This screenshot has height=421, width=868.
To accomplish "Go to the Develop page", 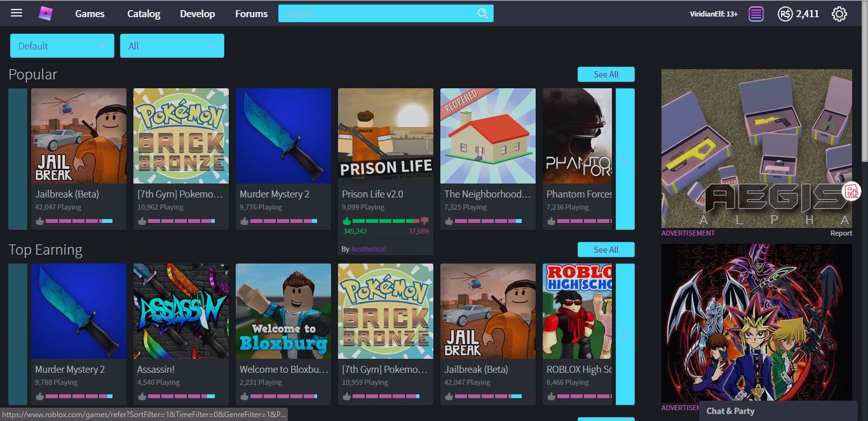I will click(198, 13).
